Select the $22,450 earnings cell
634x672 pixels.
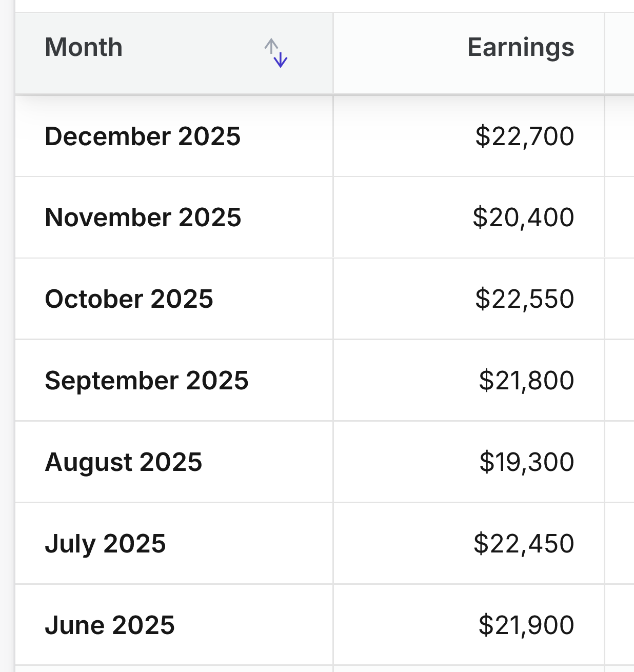(524, 544)
